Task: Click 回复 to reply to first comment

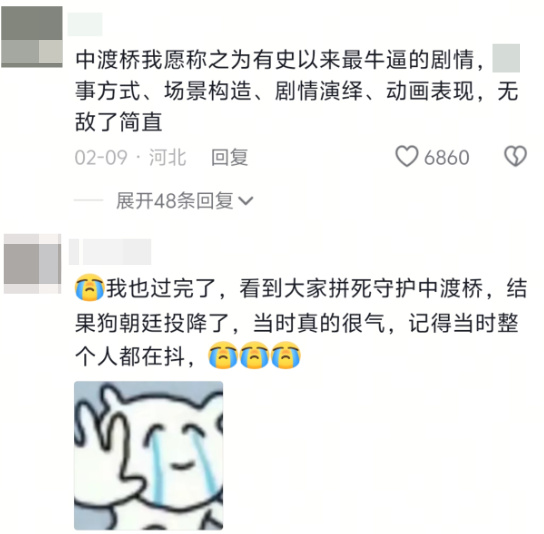Action: [x=230, y=157]
